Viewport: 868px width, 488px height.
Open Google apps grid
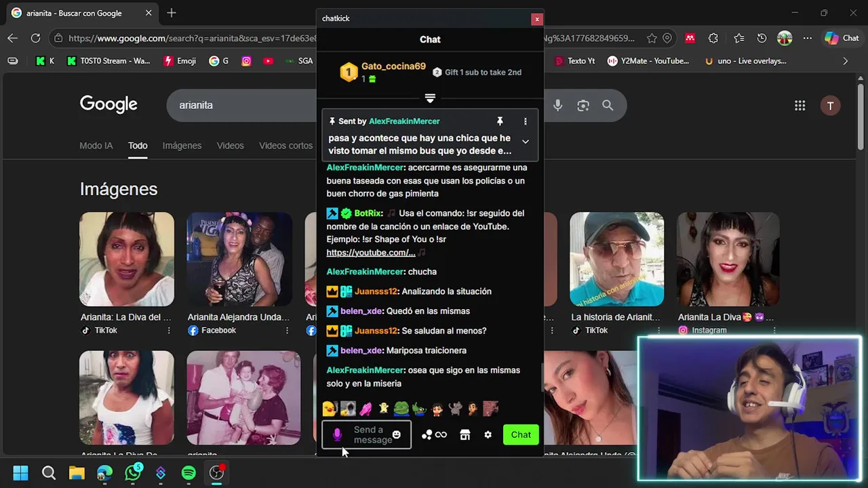coord(800,105)
